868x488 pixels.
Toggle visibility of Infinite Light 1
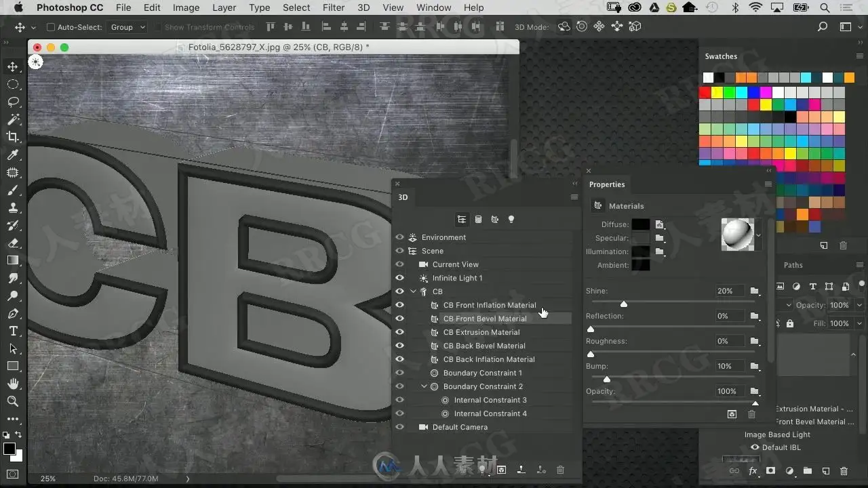pos(399,278)
